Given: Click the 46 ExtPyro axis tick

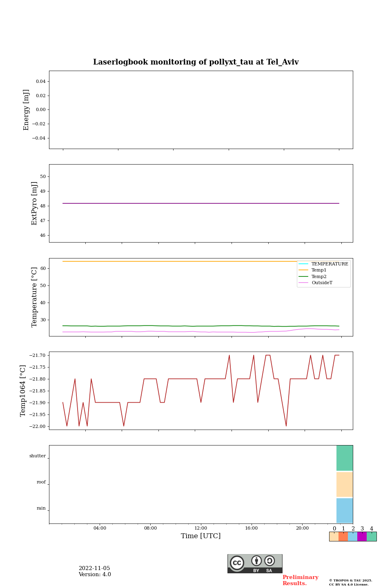Looking at the screenshot, I should click(43, 236).
